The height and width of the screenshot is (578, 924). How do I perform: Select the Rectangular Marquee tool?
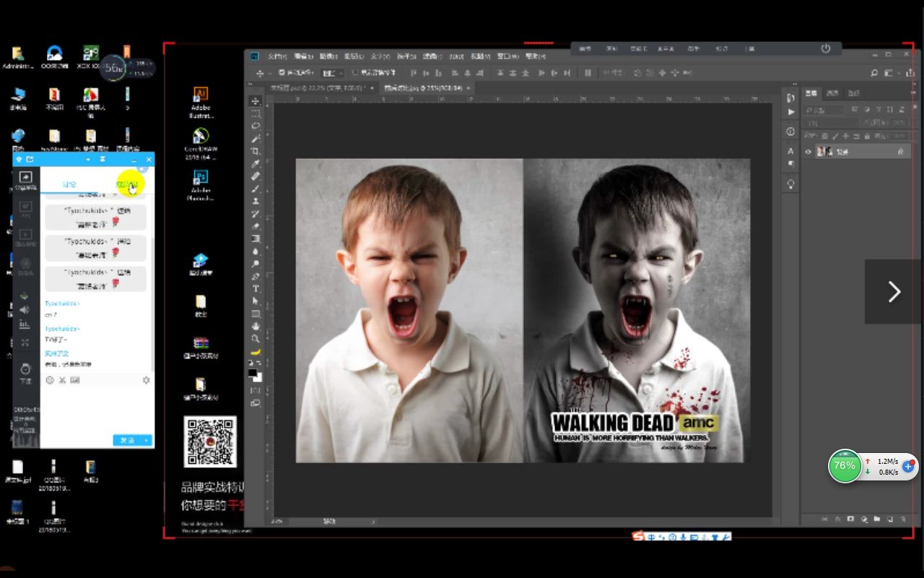coord(256,113)
